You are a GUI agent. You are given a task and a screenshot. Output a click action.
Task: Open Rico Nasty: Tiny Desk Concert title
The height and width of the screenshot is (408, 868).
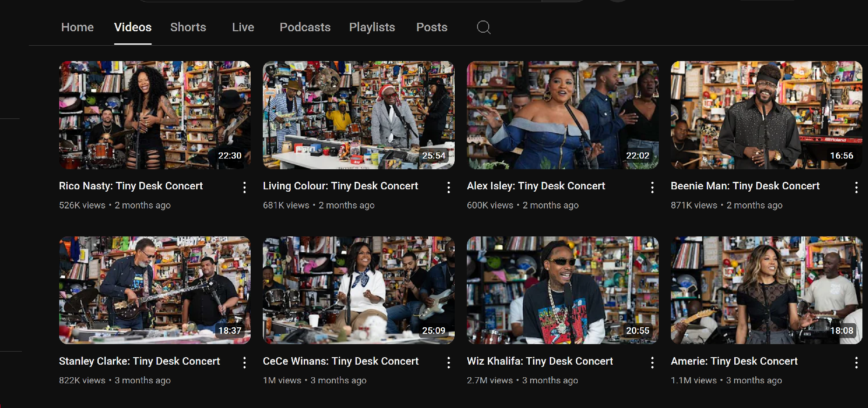point(131,186)
